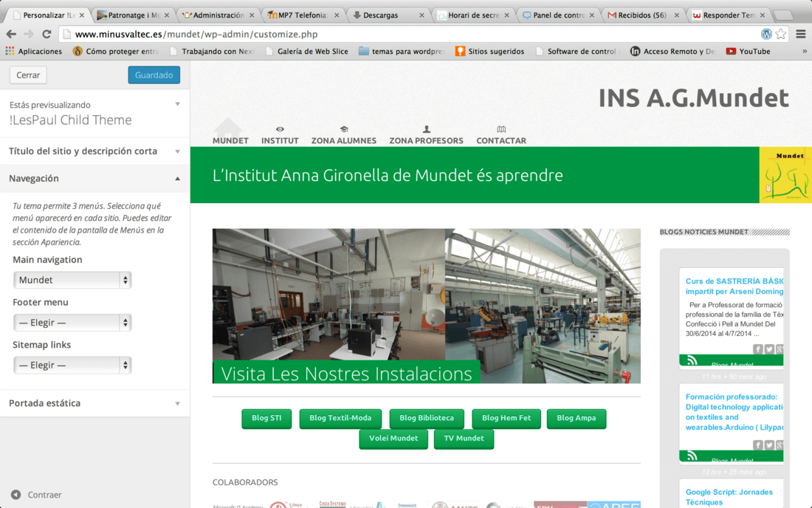The image size is (812, 508).
Task: Go forward using the browser forward arrow
Action: click(x=29, y=34)
